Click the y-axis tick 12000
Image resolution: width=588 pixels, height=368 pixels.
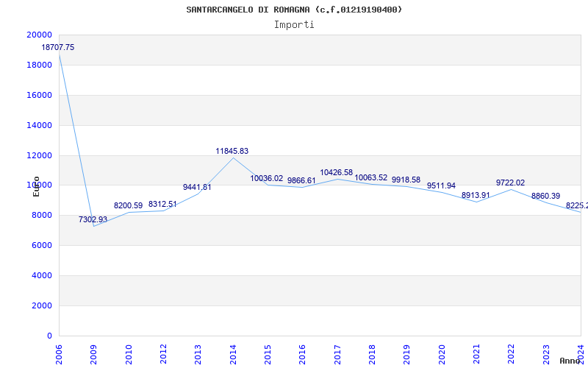[x=40, y=155]
